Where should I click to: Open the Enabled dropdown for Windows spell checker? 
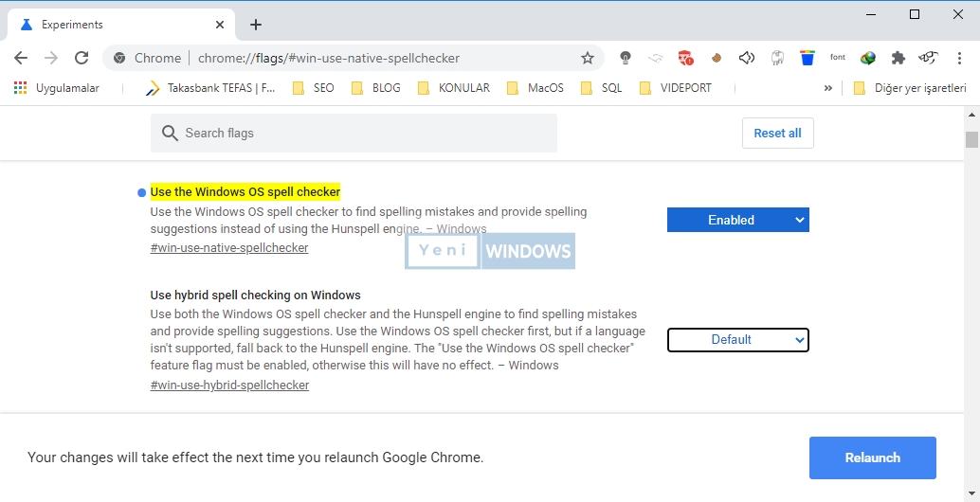pos(738,220)
